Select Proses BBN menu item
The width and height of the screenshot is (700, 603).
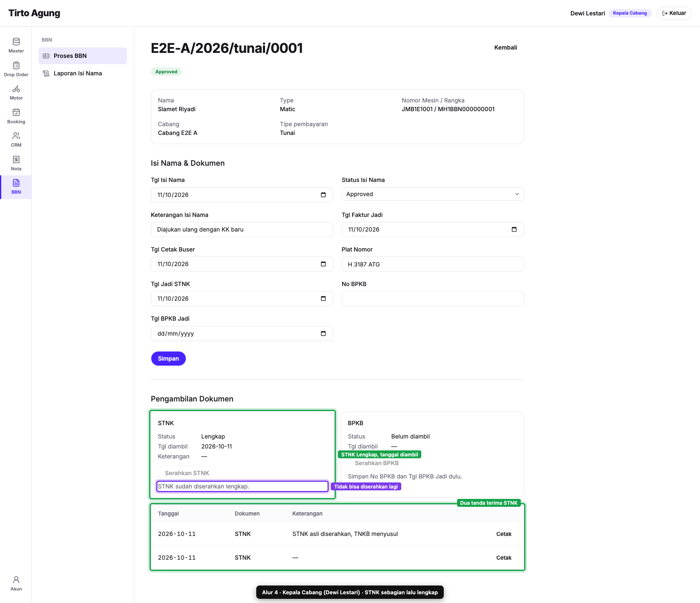82,56
